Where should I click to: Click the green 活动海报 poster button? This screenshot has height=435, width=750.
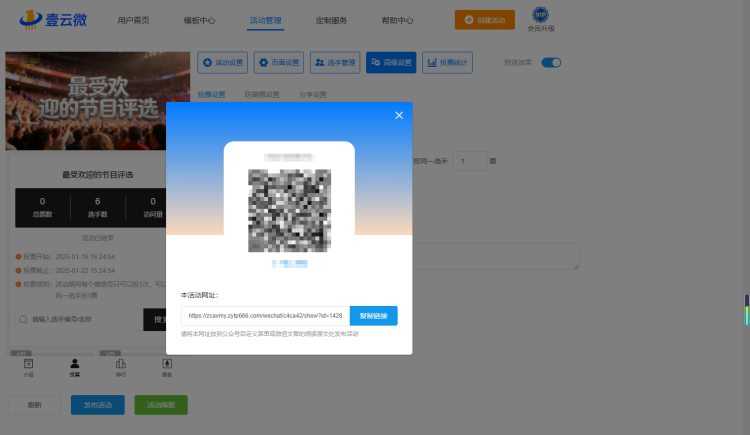(x=161, y=405)
